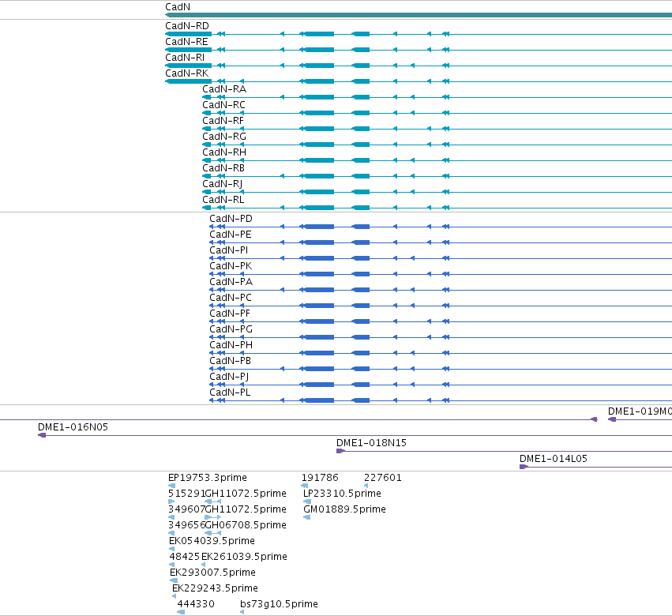This screenshot has height=616, width=672.
Task: Select the CadN-RD transcript label
Action: 187,26
